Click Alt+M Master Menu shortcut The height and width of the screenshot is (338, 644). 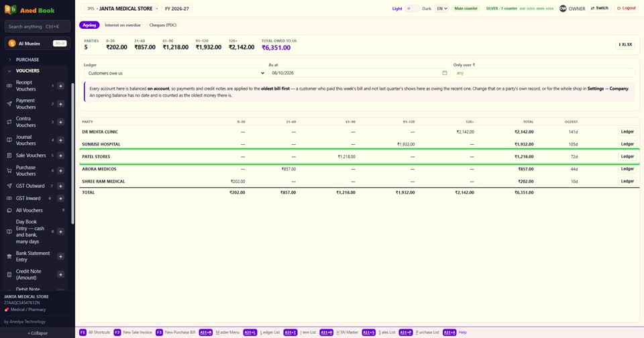219,332
